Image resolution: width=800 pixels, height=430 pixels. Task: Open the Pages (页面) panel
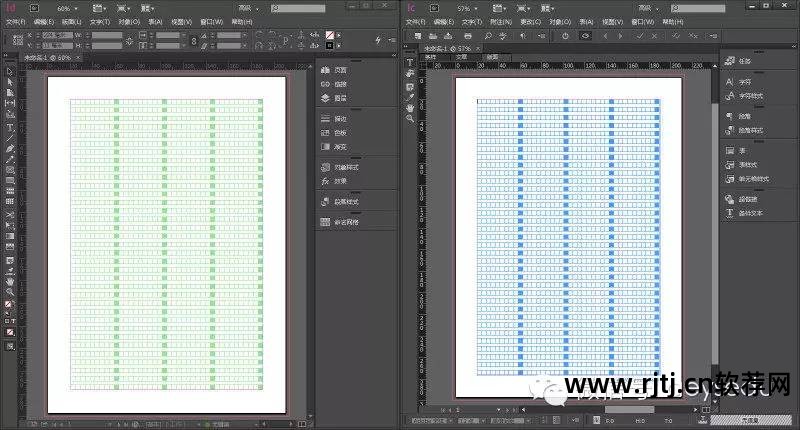340,70
